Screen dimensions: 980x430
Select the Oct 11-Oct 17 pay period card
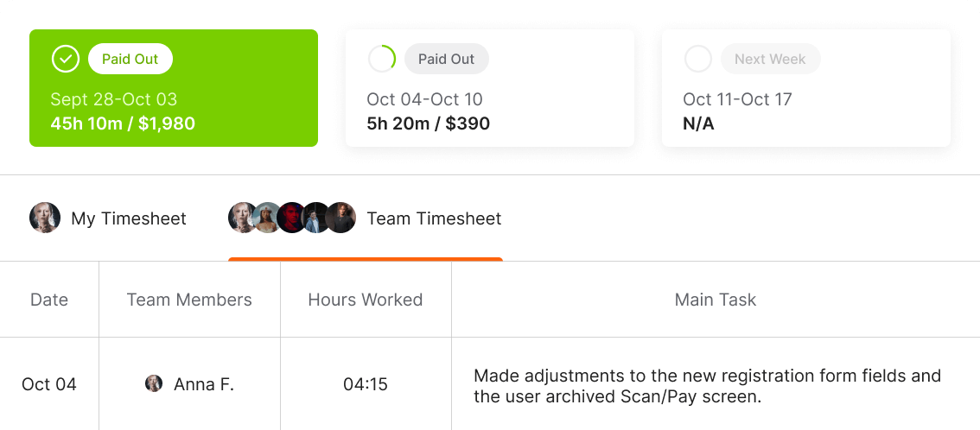(806, 88)
